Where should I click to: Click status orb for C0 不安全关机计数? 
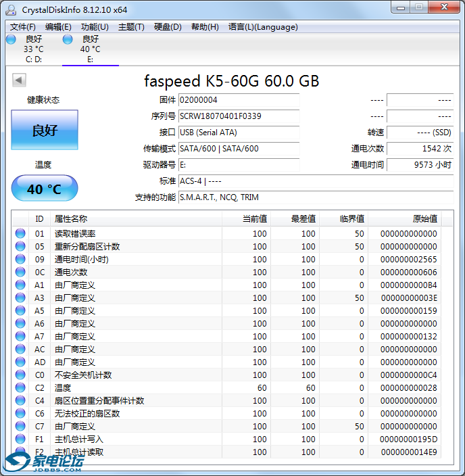[20, 375]
